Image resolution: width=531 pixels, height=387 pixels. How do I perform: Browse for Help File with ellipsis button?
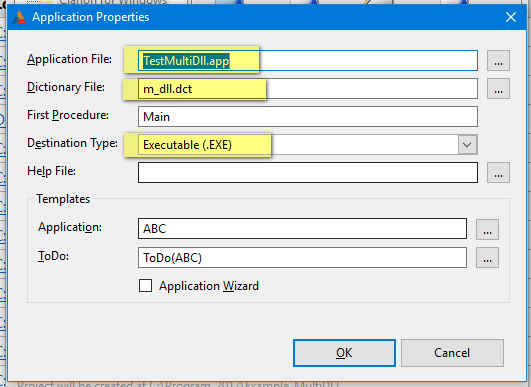coord(498,173)
